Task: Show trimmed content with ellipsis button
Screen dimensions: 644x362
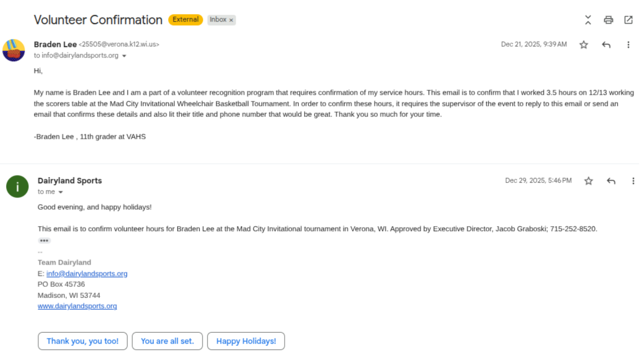Action: coord(44,241)
